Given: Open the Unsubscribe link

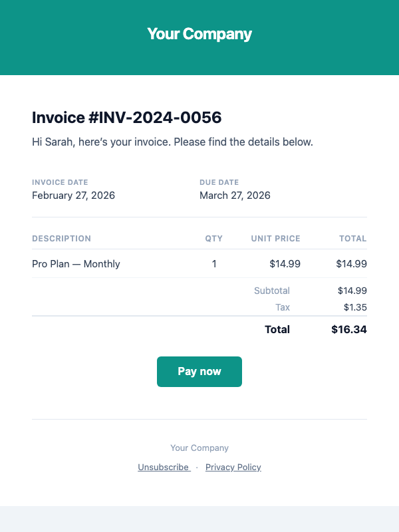Looking at the screenshot, I should [164, 467].
